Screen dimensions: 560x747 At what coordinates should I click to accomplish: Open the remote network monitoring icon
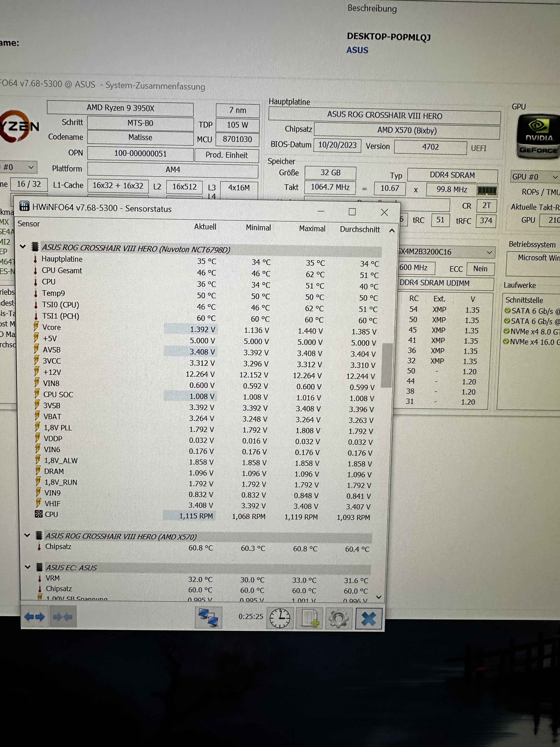[x=208, y=618]
